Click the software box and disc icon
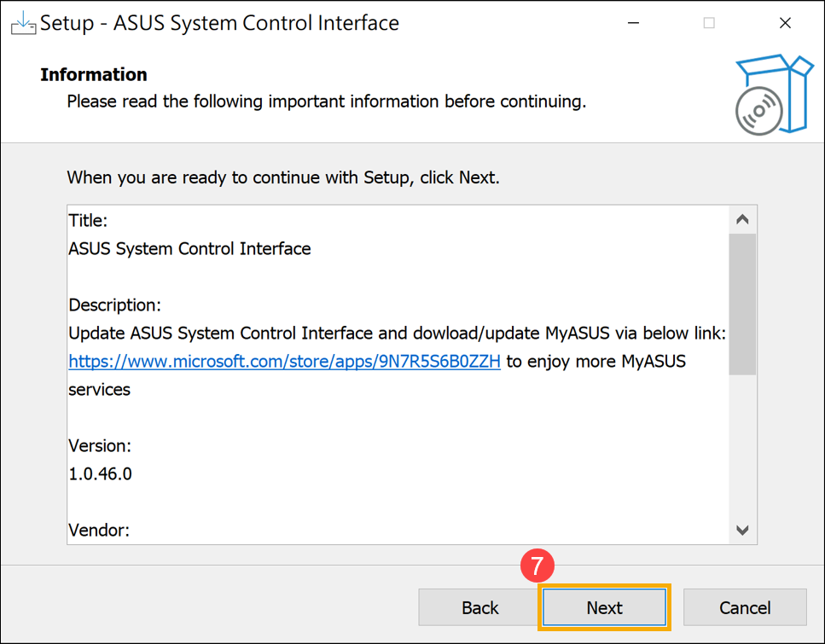This screenshot has width=825, height=644. [x=774, y=95]
